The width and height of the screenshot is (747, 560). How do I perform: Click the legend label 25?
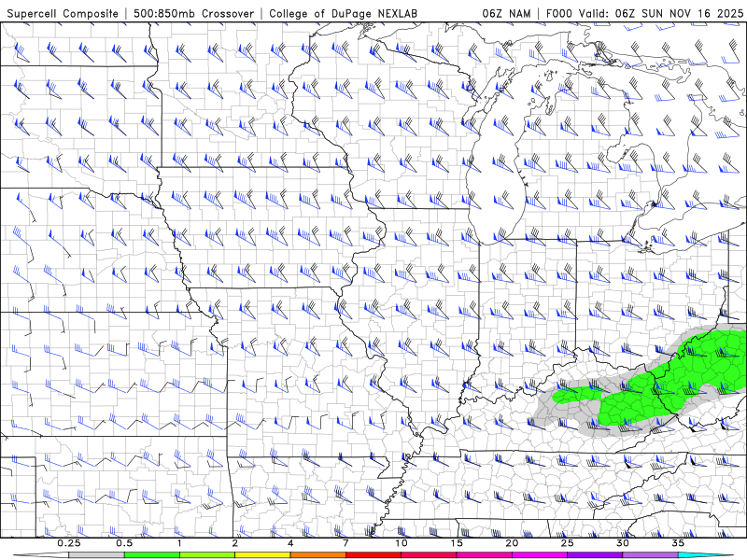point(568,543)
